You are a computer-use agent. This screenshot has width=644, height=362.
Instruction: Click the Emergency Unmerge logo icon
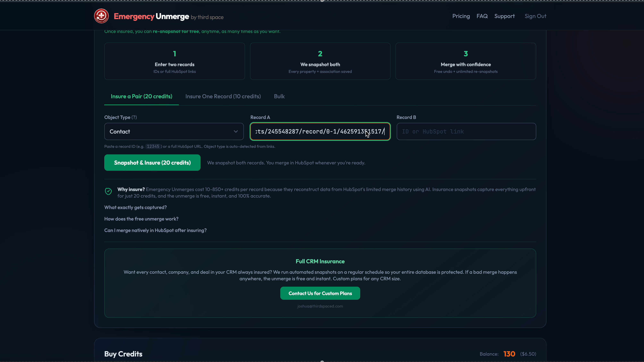(x=101, y=16)
